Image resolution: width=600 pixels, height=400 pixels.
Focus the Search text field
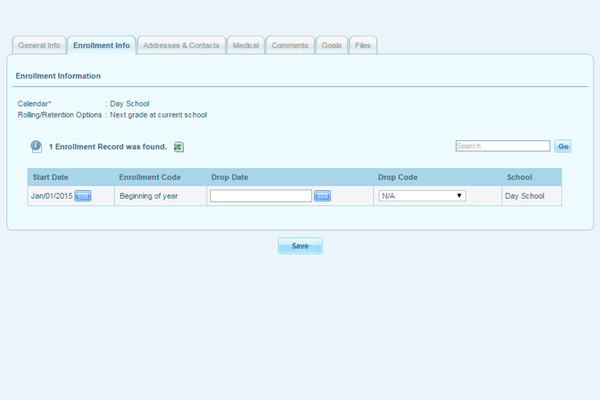click(x=502, y=146)
